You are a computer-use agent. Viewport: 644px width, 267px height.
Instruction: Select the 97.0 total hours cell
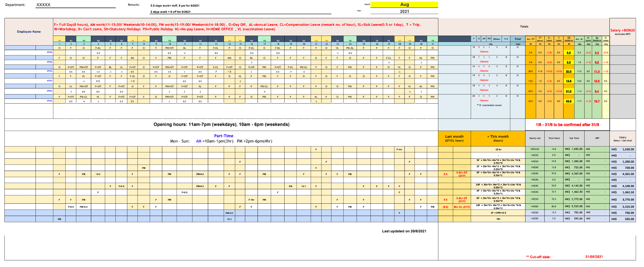point(554,173)
